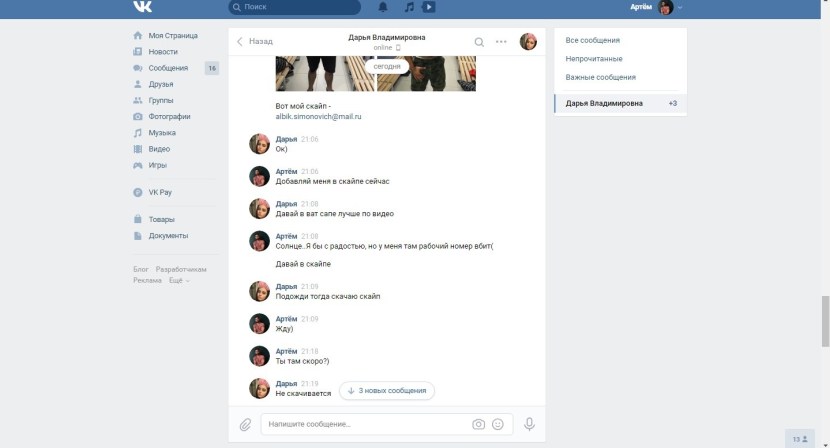This screenshot has width=830, height=448.
Task: Attach a file with the paperclip icon
Action: click(245, 424)
